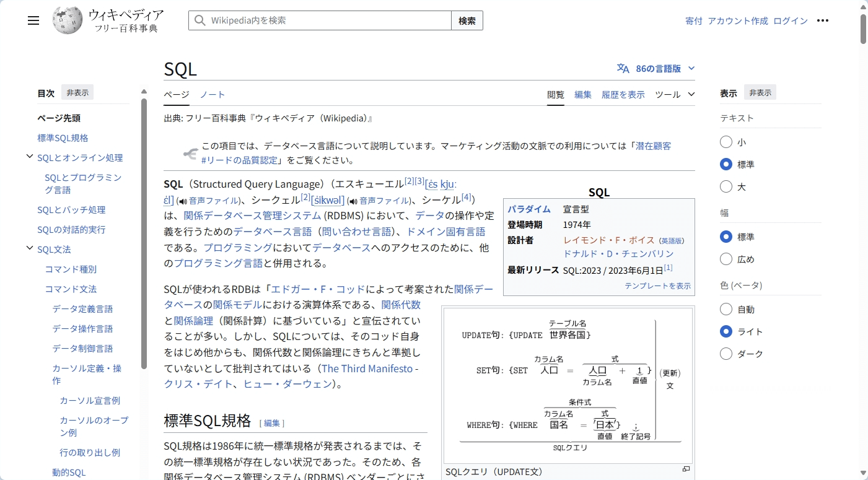Click the 検索 search button
868x480 pixels.
467,20
